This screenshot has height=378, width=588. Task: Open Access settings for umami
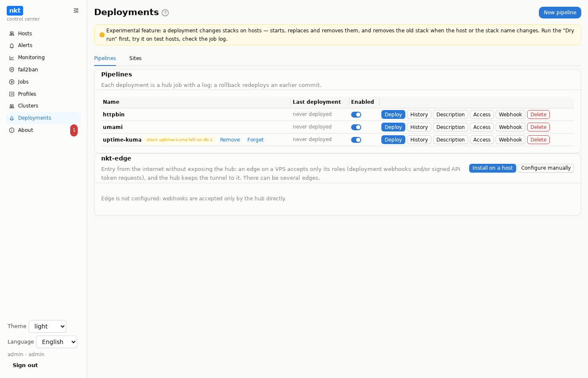pyautogui.click(x=482, y=127)
